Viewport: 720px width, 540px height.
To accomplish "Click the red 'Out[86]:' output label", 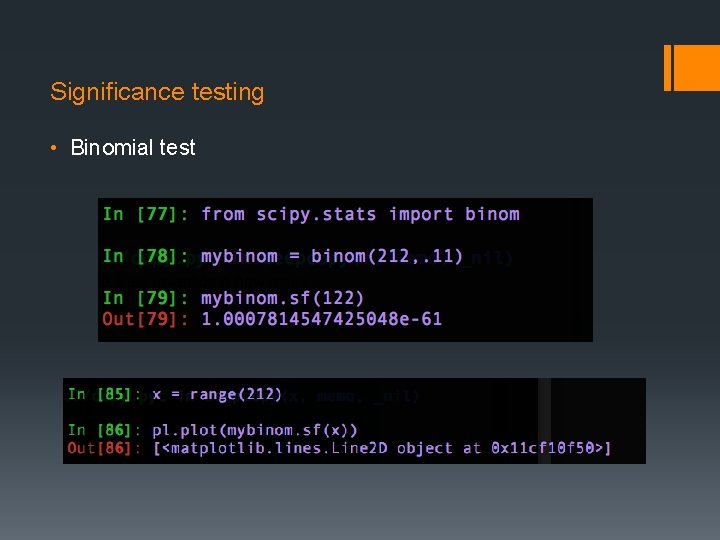I will tap(105, 448).
